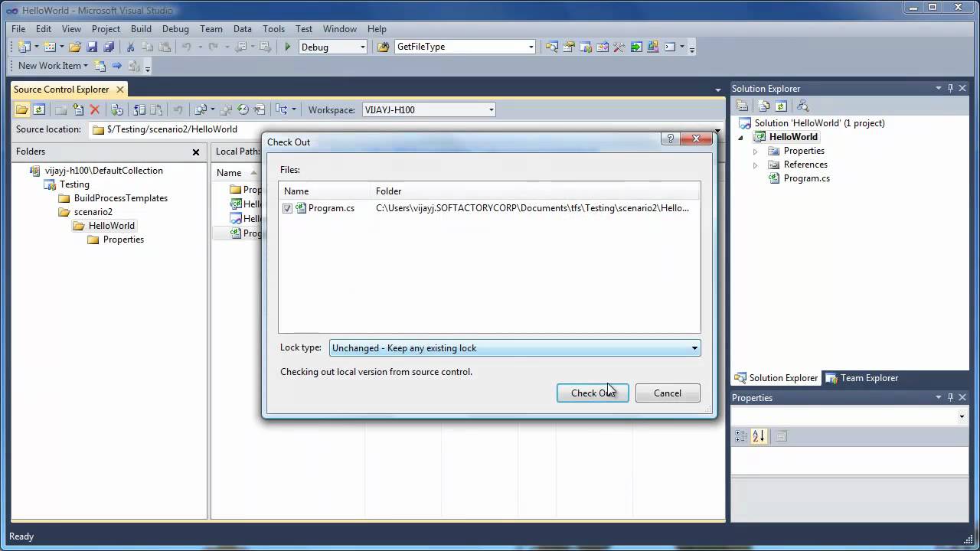980x551 pixels.
Task: Select BuildProcessTemplates folder in Folders tree
Action: (x=121, y=198)
